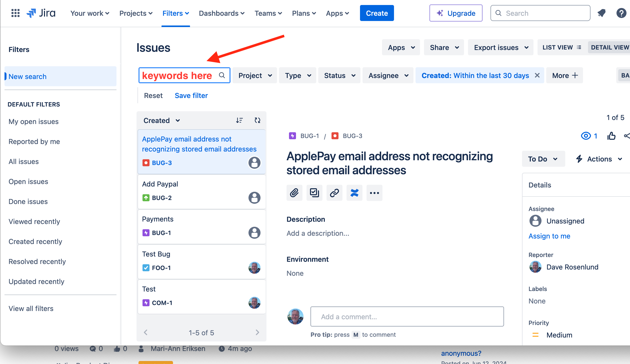Open the Status filter dropdown
This screenshot has height=364, width=630.
click(x=339, y=75)
